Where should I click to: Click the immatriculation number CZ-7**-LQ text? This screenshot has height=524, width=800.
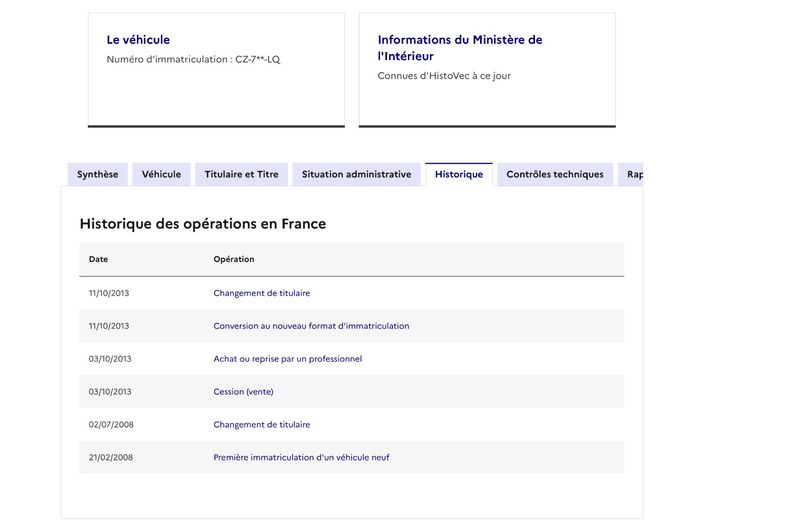258,59
